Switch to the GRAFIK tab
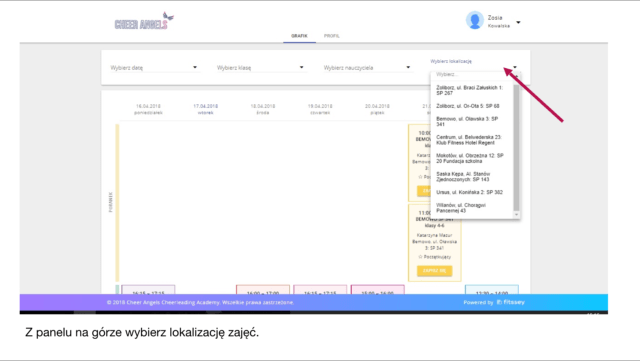This screenshot has height=361, width=640. [299, 36]
